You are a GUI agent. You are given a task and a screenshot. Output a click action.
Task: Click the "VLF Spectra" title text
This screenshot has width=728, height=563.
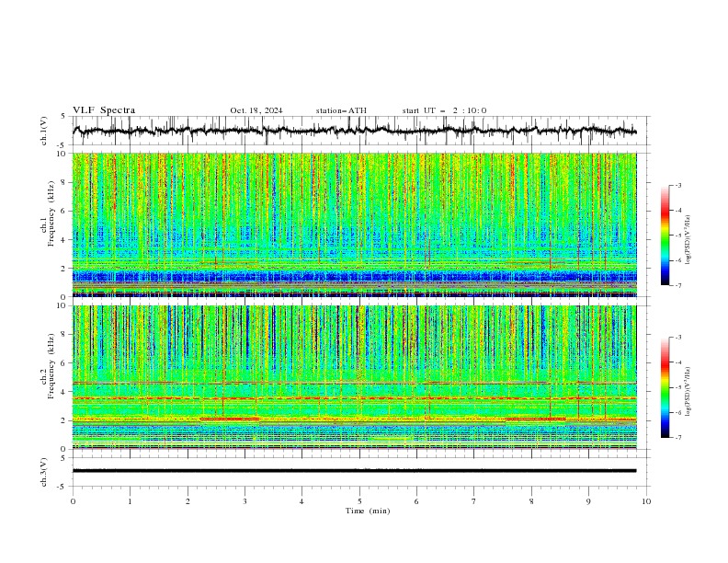coord(104,110)
